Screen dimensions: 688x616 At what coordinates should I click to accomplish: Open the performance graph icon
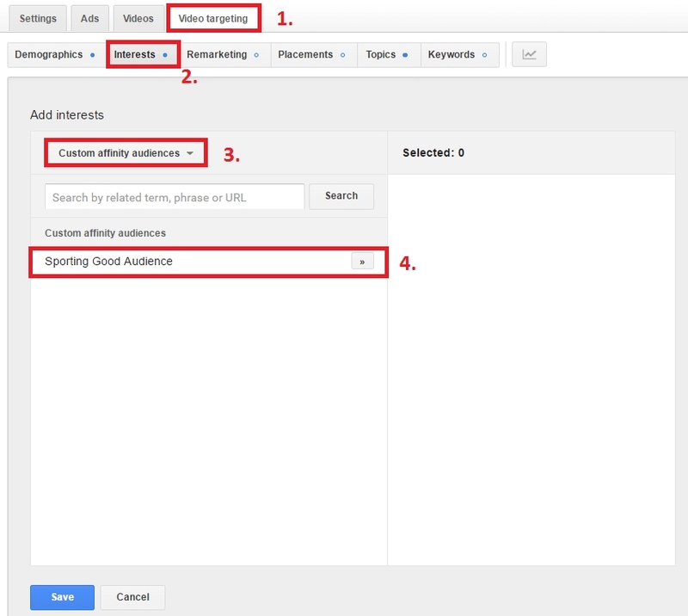tap(528, 53)
